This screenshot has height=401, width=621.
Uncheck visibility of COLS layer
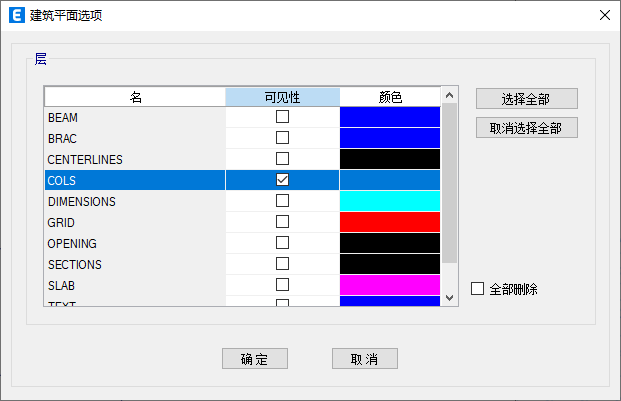coord(282,180)
